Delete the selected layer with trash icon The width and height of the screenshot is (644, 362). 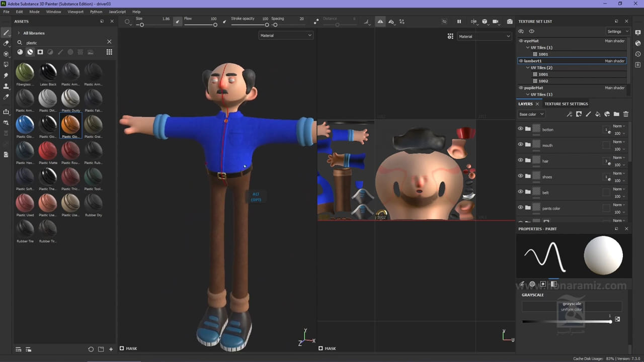pyautogui.click(x=626, y=114)
